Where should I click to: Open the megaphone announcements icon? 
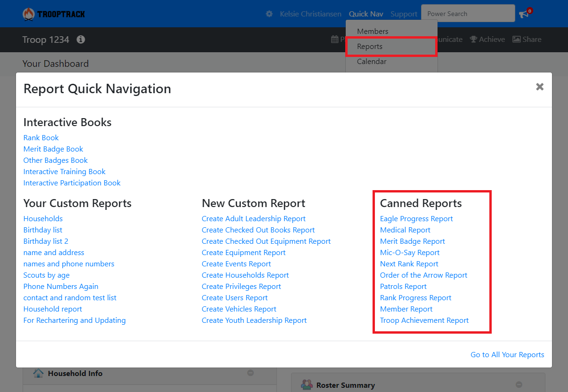click(524, 14)
